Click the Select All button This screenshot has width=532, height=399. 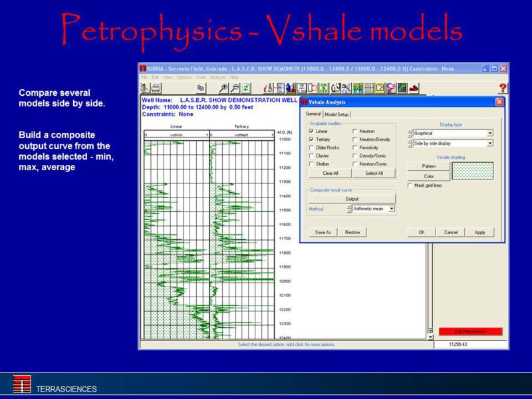click(374, 173)
